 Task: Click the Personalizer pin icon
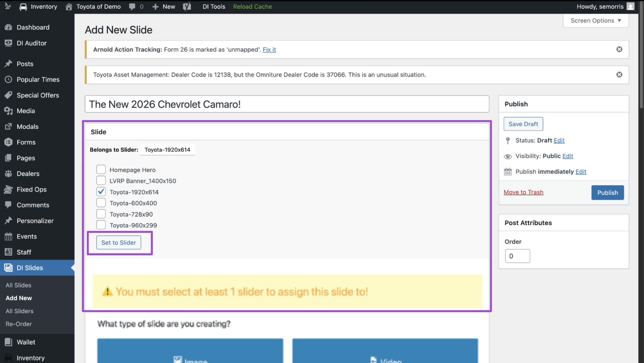(x=8, y=221)
